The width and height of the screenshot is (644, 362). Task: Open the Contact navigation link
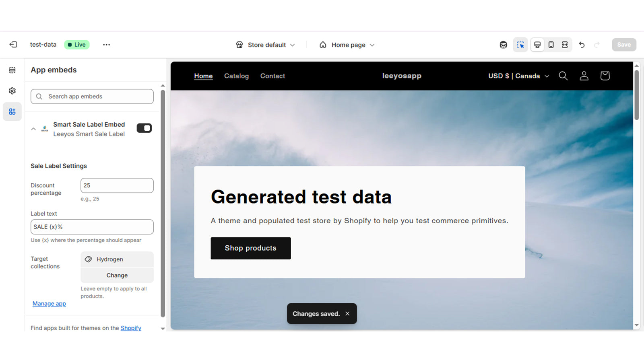pos(272,76)
